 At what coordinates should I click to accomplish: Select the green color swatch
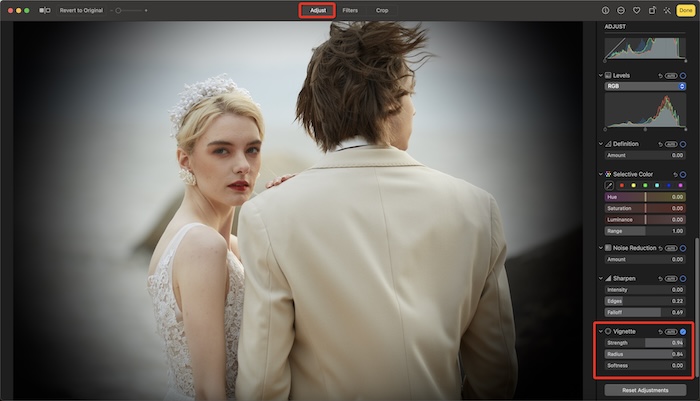click(x=645, y=185)
